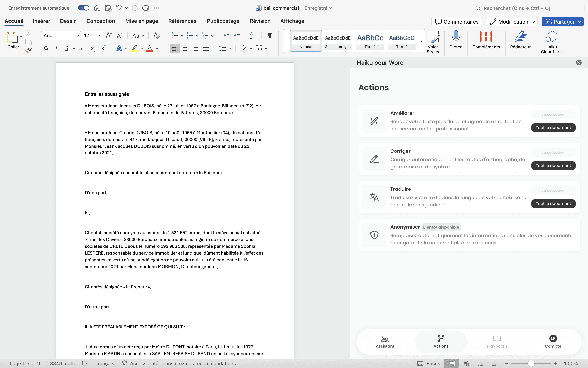Screen dimensions: 588x368
Task: Toggle italic formatting
Action: click(x=56, y=48)
